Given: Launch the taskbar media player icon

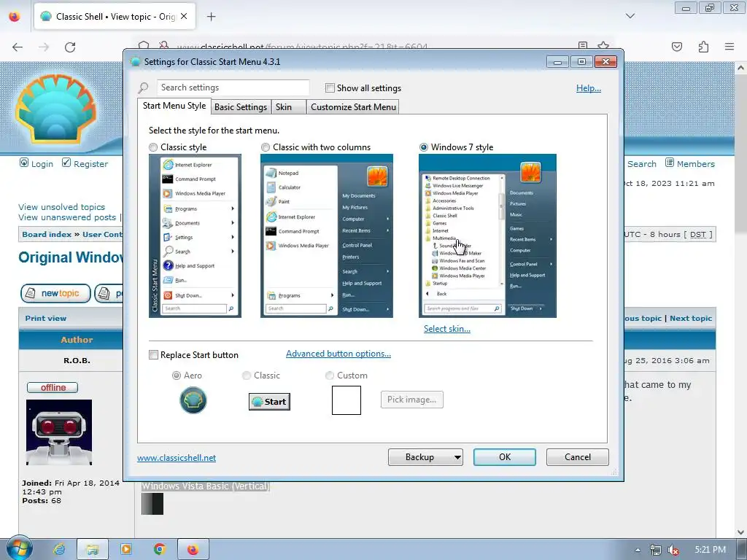Looking at the screenshot, I should [x=125, y=549].
